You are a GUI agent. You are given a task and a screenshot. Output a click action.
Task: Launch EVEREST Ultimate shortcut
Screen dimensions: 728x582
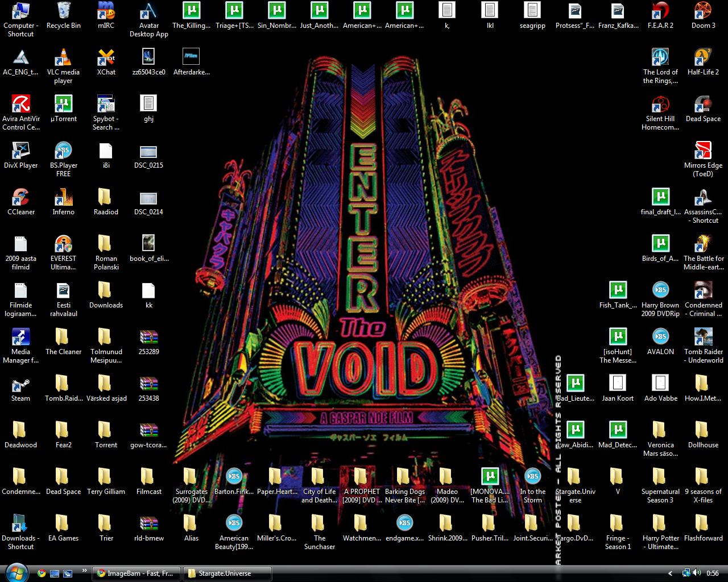coord(63,253)
